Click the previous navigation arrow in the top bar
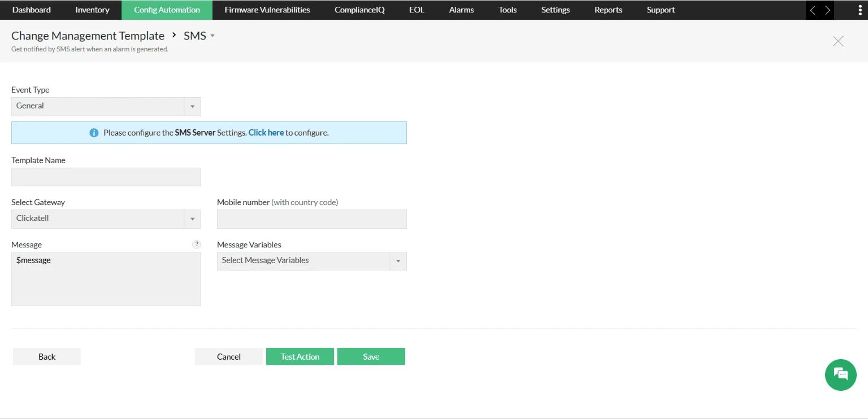Screen dimensions: 868x419 click(813, 10)
